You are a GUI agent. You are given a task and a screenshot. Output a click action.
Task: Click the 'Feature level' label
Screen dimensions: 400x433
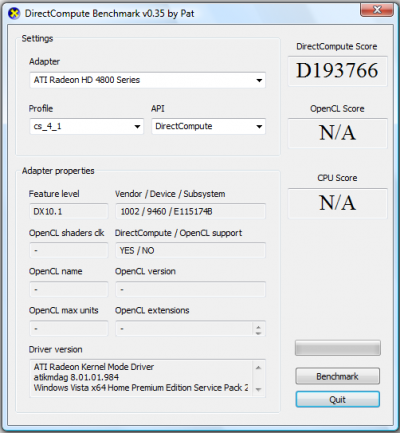point(54,194)
